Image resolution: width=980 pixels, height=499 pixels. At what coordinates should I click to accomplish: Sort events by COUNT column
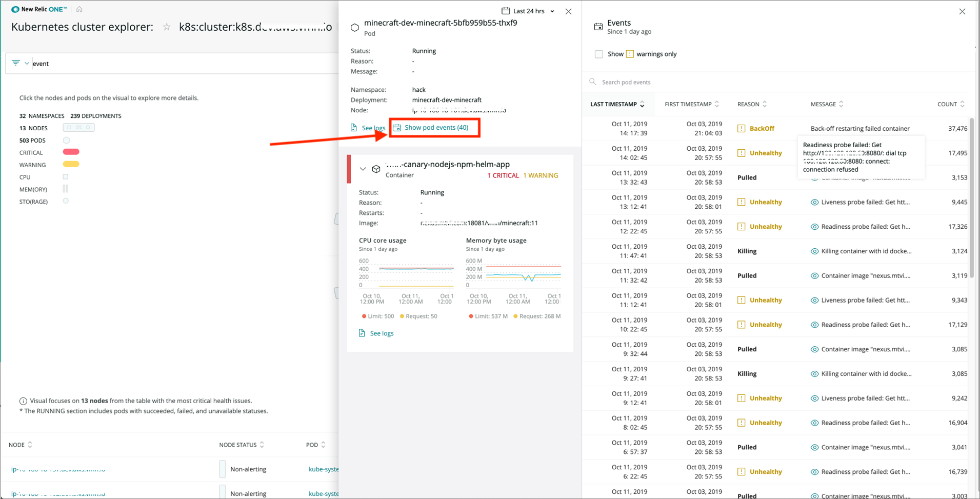pyautogui.click(x=951, y=104)
